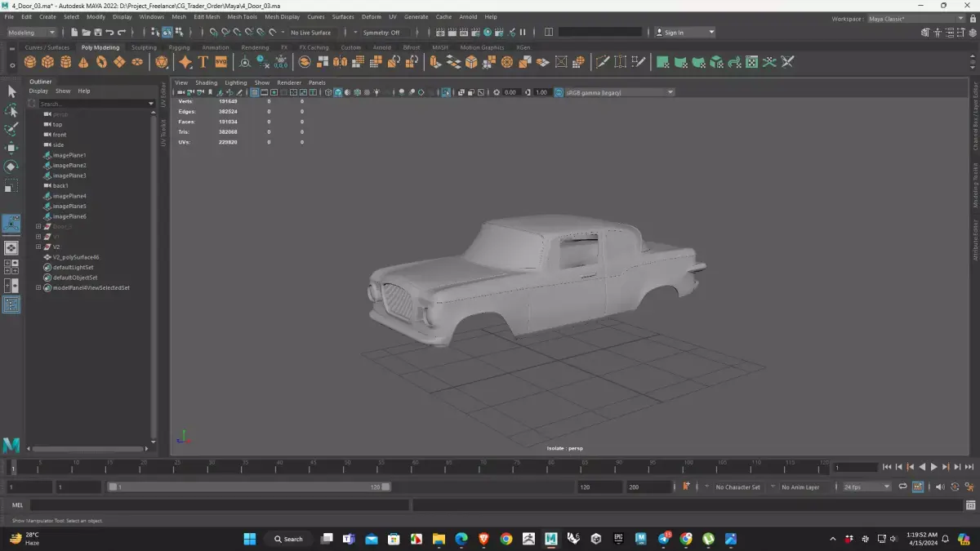Click the undo arrow icon
The width and height of the screenshot is (980, 551).
(109, 33)
